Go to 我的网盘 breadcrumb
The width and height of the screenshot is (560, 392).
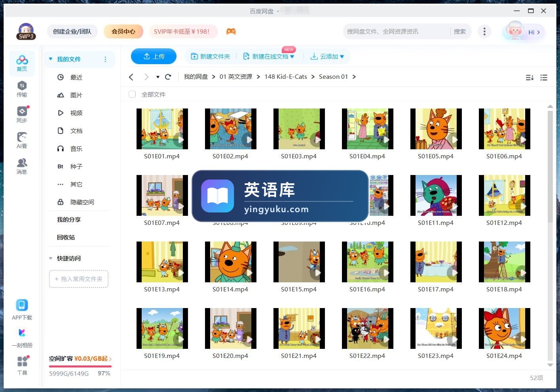pos(196,77)
